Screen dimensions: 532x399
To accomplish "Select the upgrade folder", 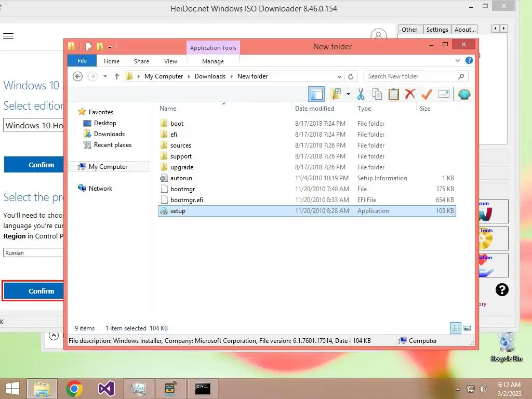I will 307,167.
